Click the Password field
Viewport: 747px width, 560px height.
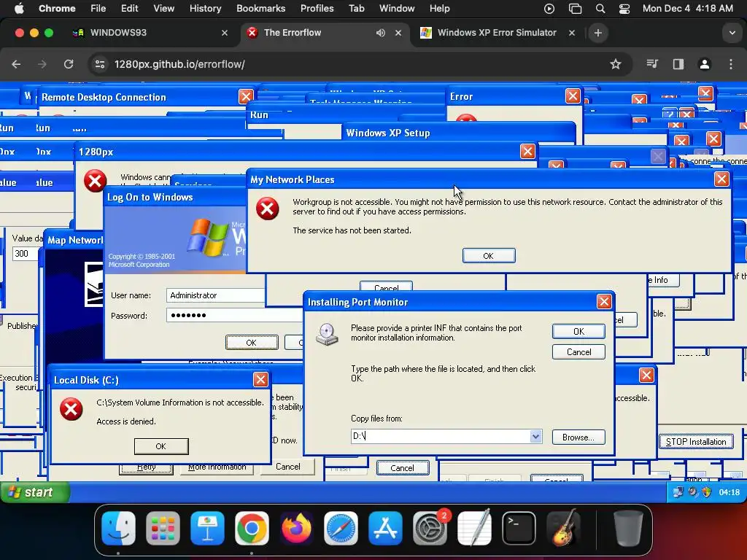point(235,315)
